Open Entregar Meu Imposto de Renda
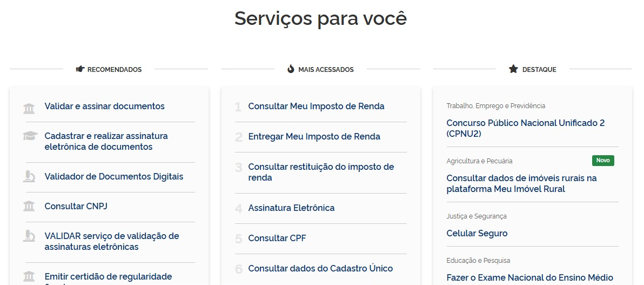644x285 pixels. coord(314,137)
